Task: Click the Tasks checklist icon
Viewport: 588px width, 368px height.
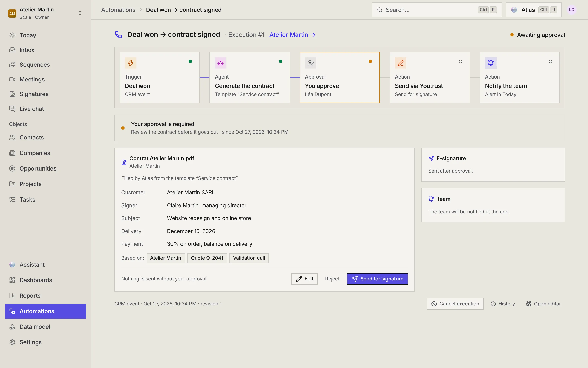Action: (x=12, y=200)
